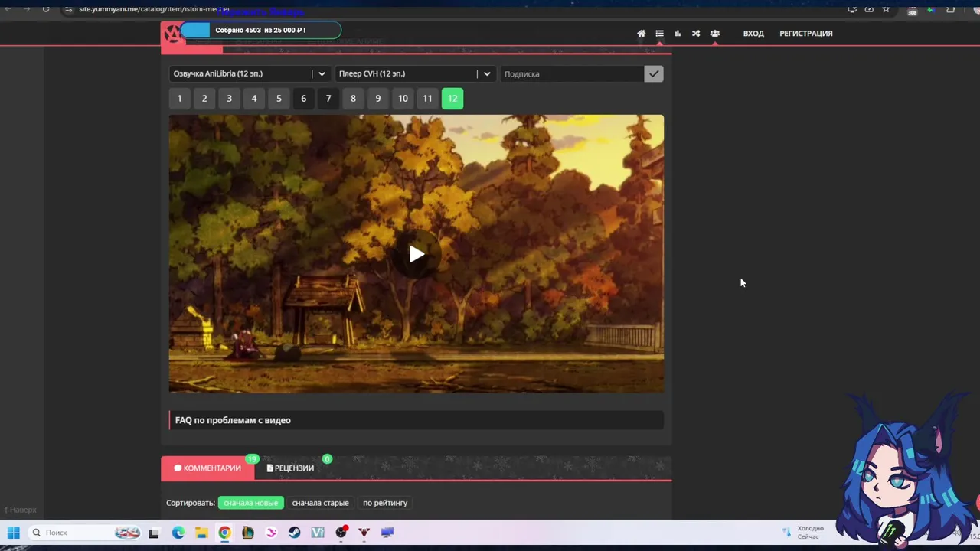Screen dimensions: 980x551
Task: Bookmark this page with the star icon
Action: click(x=886, y=9)
